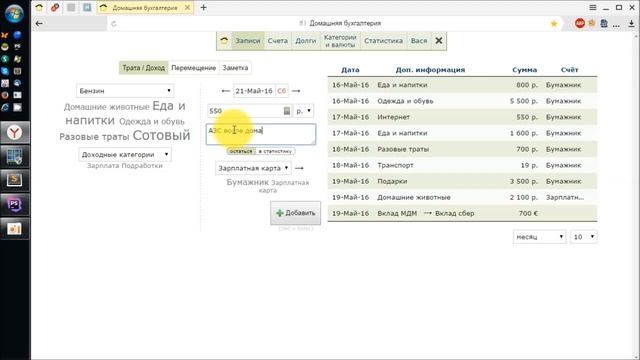Screen dimensions: 640x360
Task: Go to next date with right arrow
Action: click(x=296, y=91)
